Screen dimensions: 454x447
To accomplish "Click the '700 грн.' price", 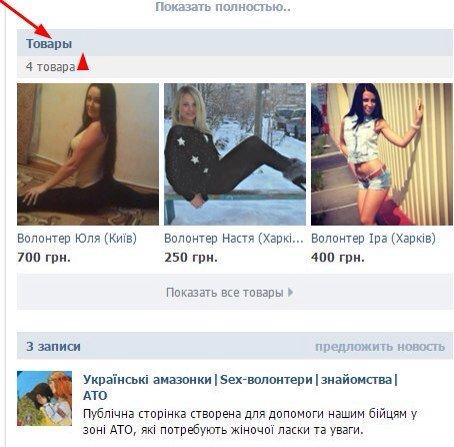I will [x=44, y=258].
